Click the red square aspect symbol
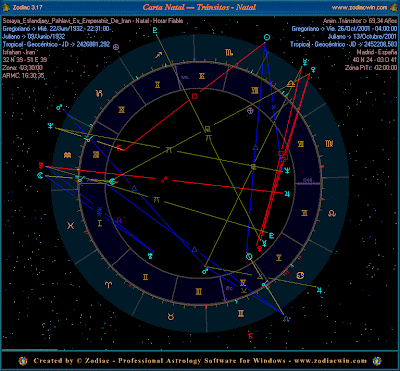 click(195, 96)
